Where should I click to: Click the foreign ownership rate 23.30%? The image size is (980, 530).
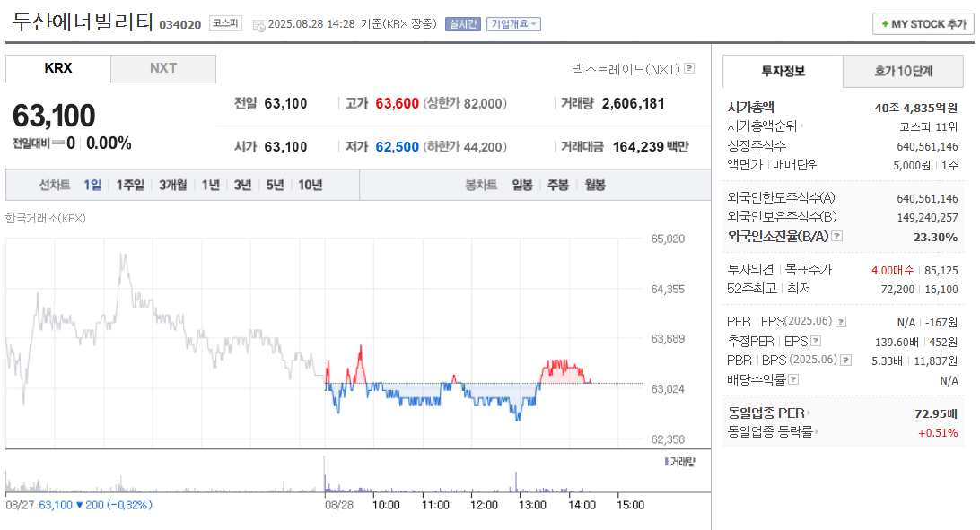936,238
